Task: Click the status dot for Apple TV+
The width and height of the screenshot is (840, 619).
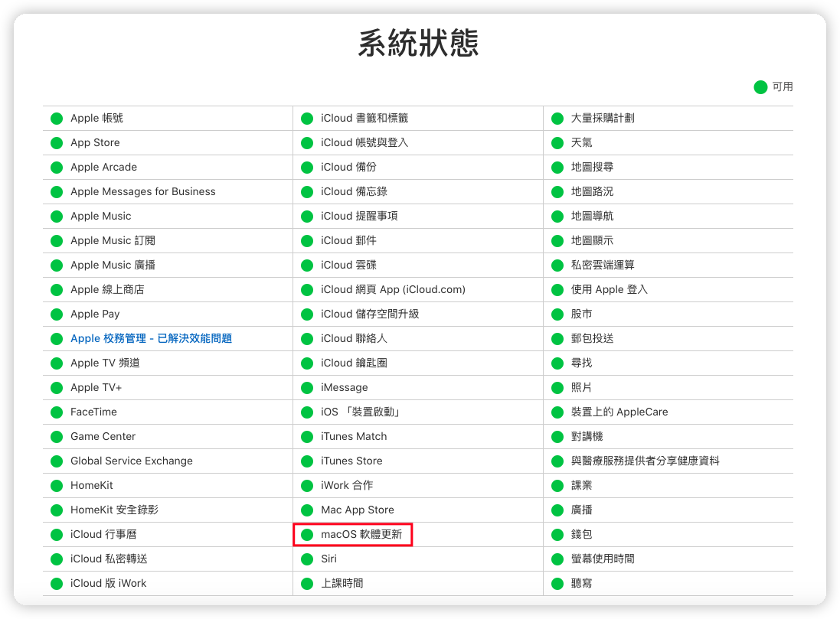Action: point(57,388)
